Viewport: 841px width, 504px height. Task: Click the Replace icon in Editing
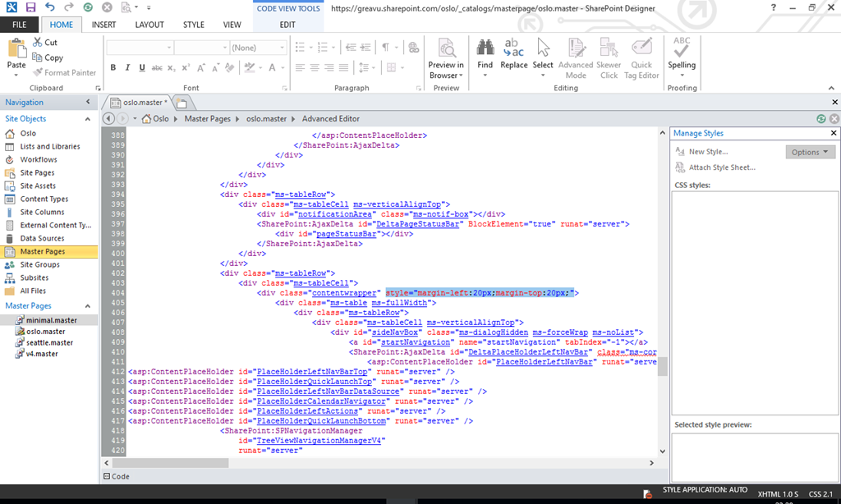coord(514,48)
